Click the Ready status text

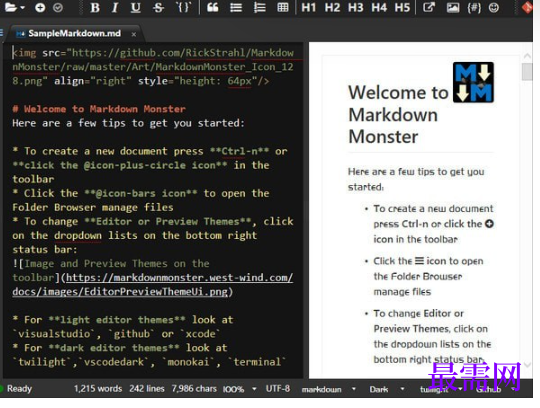(19, 389)
